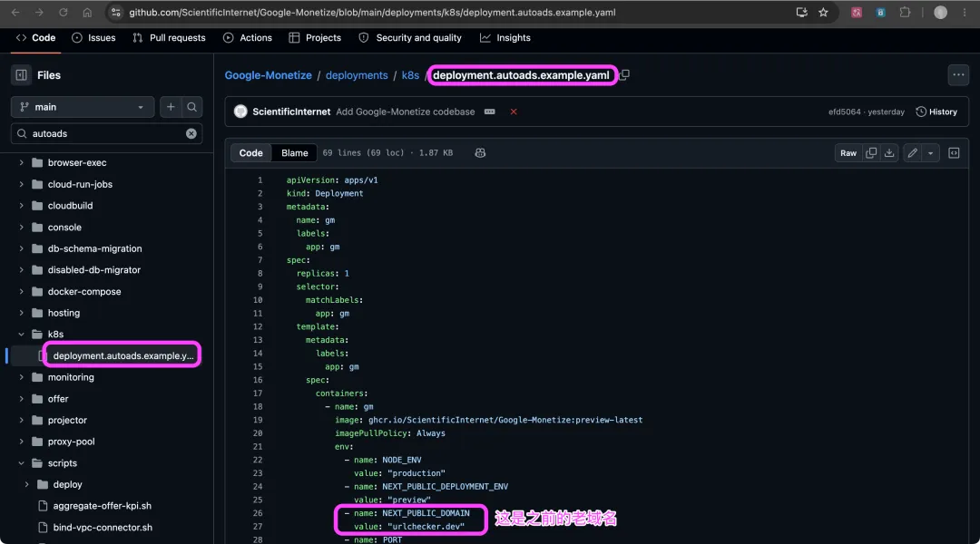Expand the hosting folder
The width and height of the screenshot is (980, 544).
(21, 313)
